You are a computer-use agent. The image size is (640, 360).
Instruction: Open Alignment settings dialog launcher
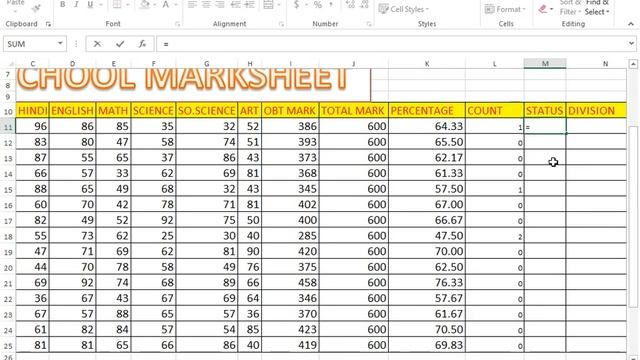(281, 24)
